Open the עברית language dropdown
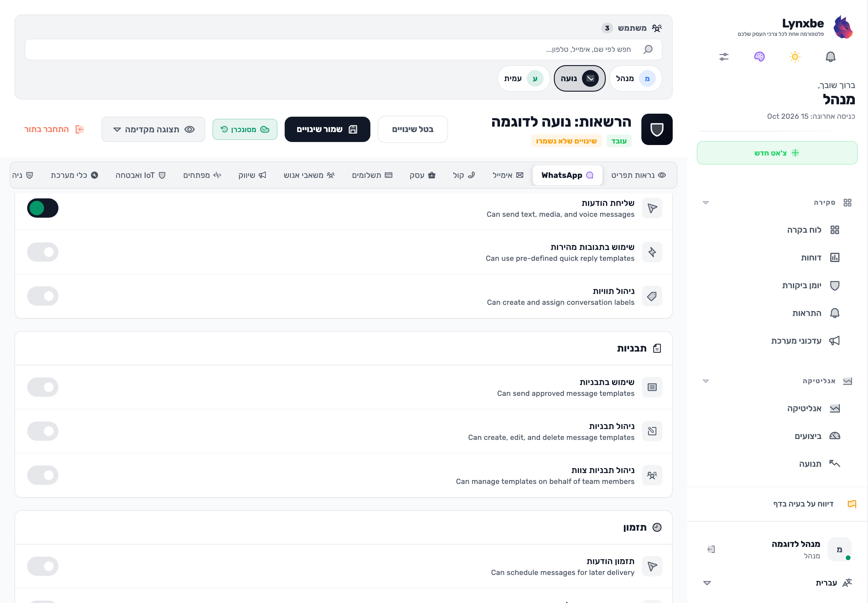The width and height of the screenshot is (868, 603). pyautogui.click(x=777, y=582)
